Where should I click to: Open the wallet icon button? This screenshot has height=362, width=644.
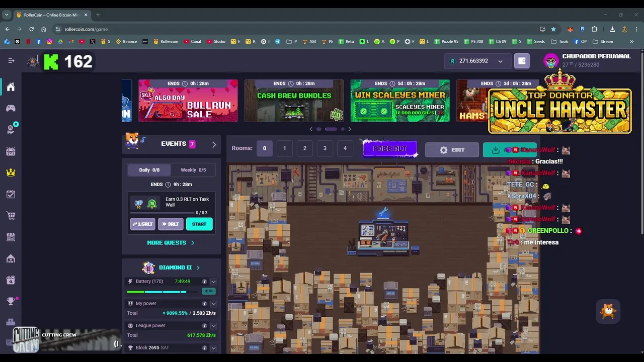click(522, 61)
